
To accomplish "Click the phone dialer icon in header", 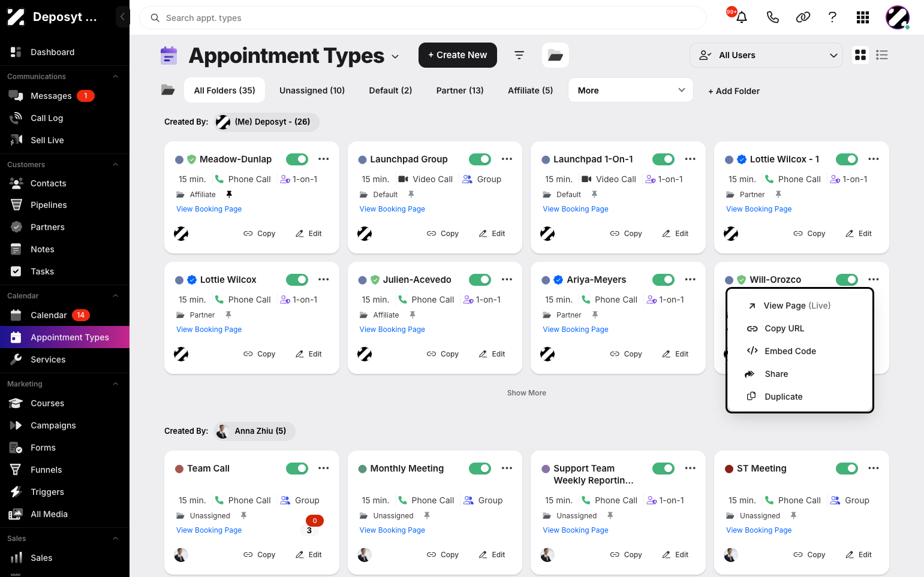I will point(773,17).
